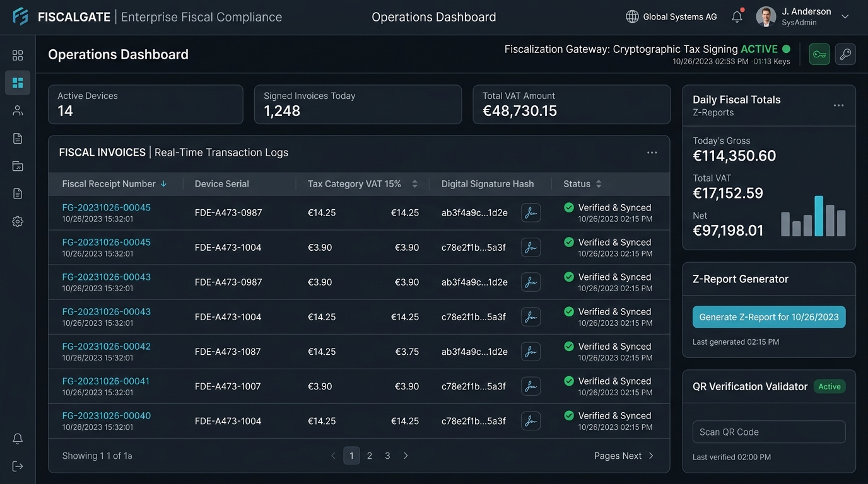
Task: Click signature icon in row FG-20231026-00040
Action: pos(531,421)
